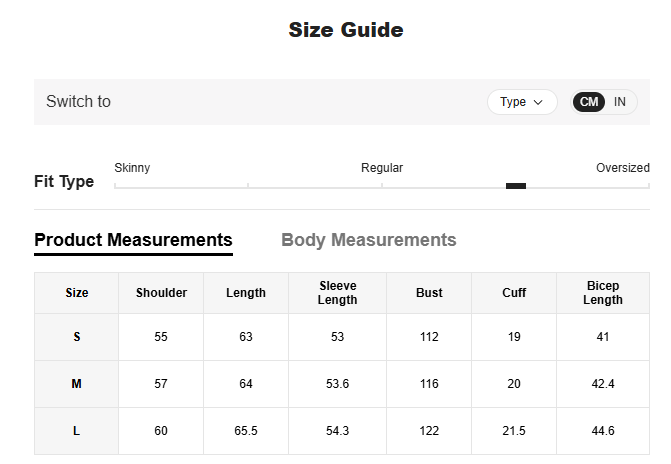Click the Cuff column header

pyautogui.click(x=514, y=293)
